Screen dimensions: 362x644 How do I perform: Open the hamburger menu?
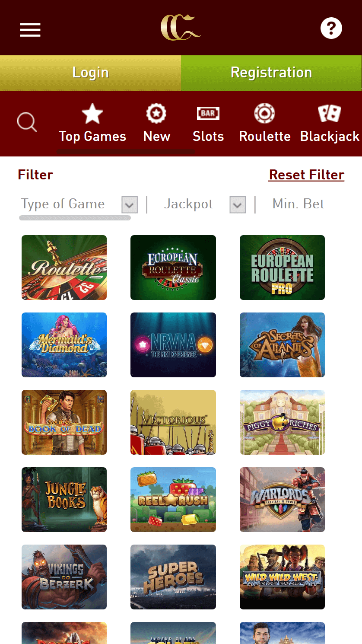click(x=30, y=30)
